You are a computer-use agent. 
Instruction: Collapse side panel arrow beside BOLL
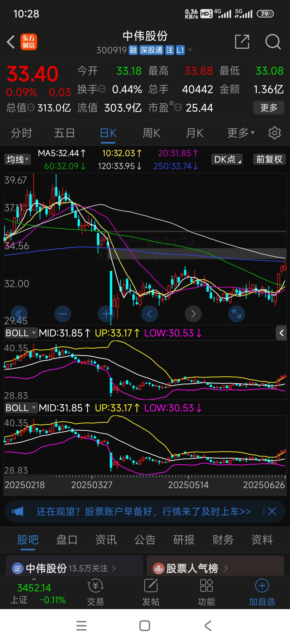tap(281, 333)
